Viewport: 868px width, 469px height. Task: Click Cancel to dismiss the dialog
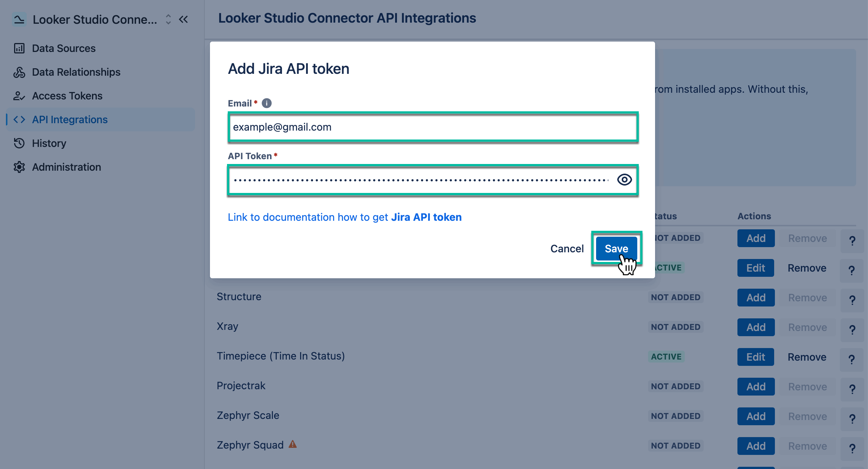tap(567, 249)
